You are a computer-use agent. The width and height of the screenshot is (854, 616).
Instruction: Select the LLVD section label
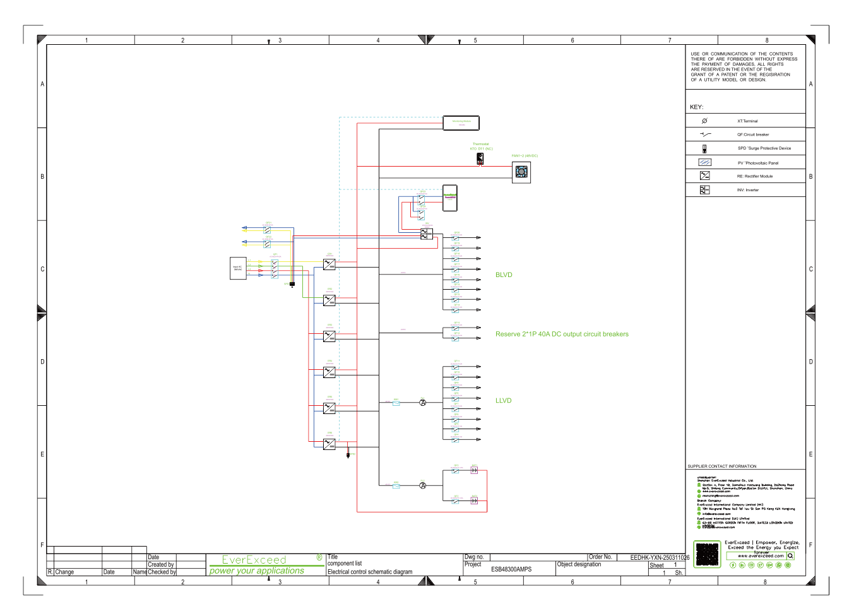503,401
